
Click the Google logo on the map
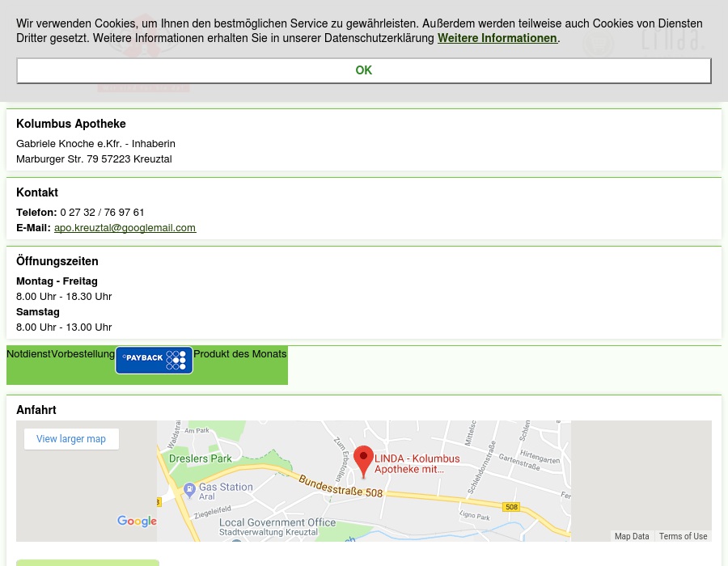click(137, 522)
